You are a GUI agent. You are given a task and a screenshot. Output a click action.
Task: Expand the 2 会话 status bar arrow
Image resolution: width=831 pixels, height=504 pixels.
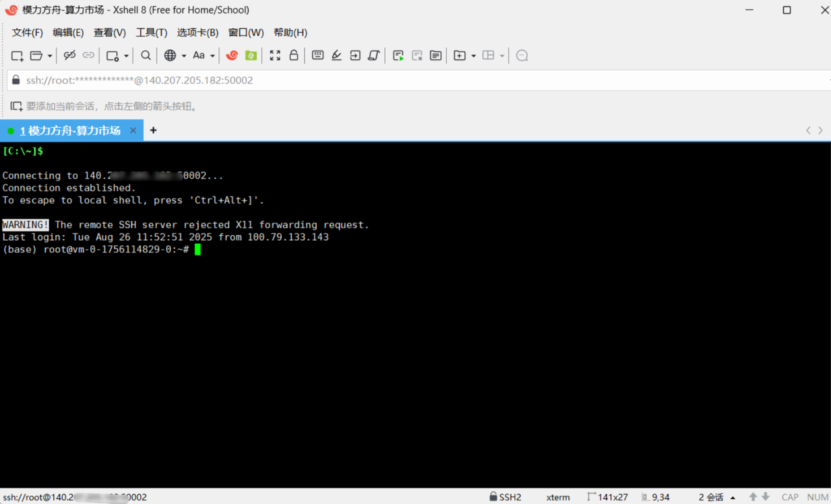[x=733, y=498]
